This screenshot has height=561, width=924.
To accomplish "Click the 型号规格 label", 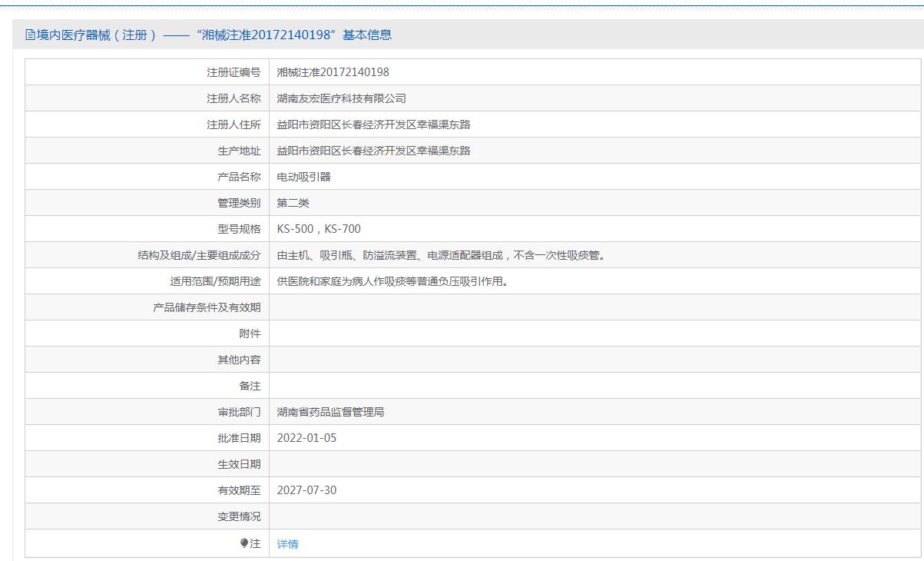I will pyautogui.click(x=239, y=229).
